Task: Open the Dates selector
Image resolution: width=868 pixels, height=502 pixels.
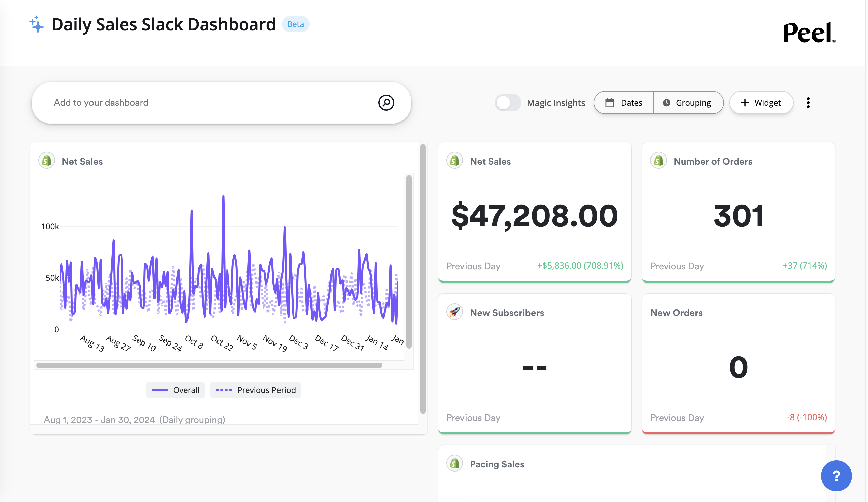Action: (x=623, y=102)
